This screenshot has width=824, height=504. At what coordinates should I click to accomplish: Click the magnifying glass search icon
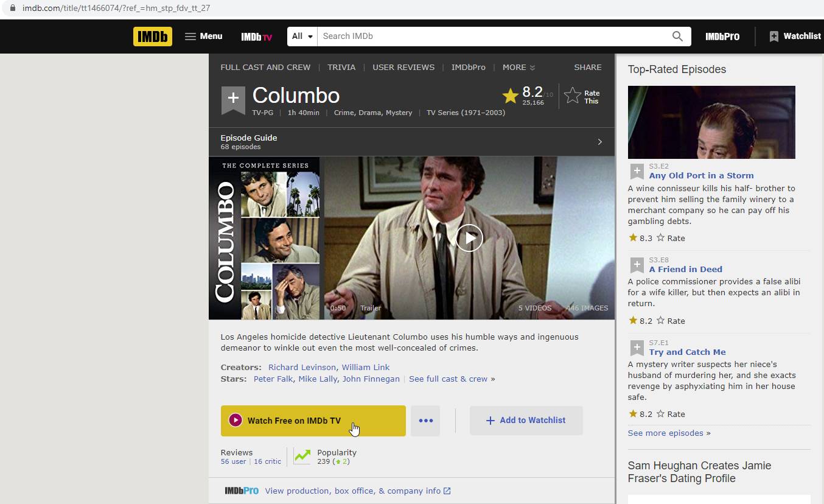[x=677, y=37]
